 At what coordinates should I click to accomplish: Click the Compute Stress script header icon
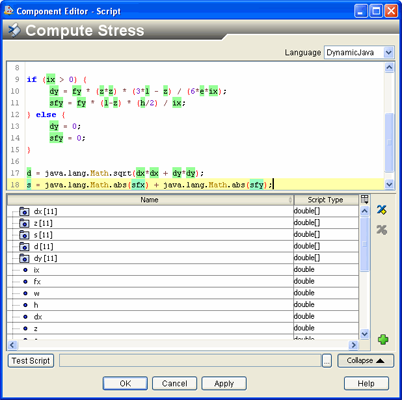coord(14,30)
